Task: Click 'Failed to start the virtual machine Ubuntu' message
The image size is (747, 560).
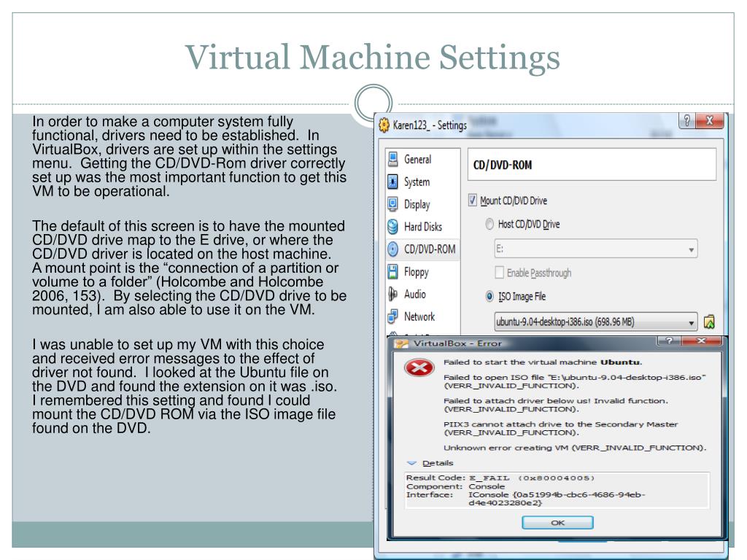Action: [x=543, y=362]
